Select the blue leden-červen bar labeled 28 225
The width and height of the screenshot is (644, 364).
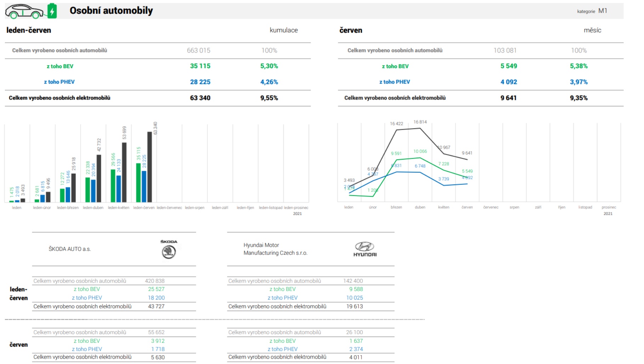pos(144,187)
